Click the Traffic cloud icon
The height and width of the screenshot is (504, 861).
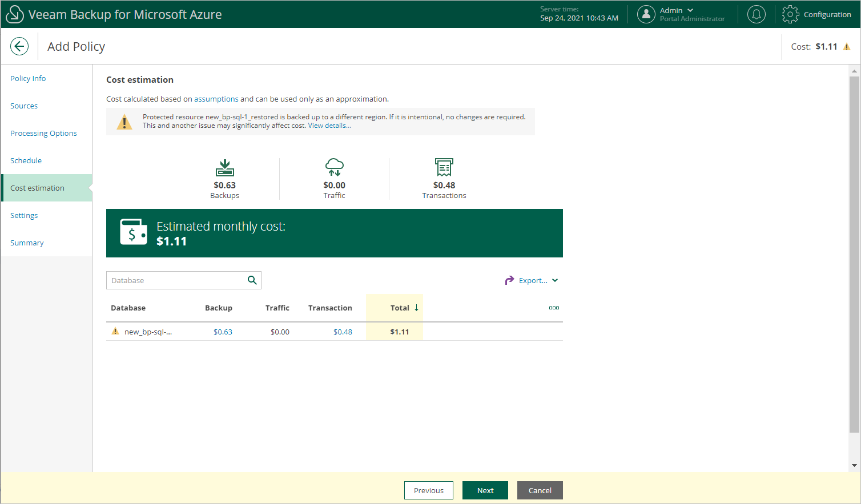coord(335,167)
